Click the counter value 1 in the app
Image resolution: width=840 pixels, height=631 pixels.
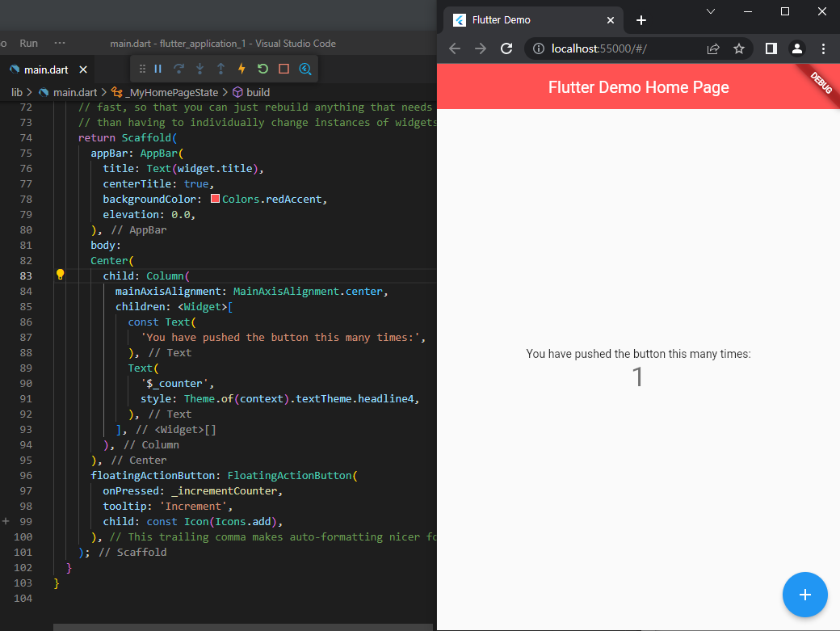click(637, 376)
